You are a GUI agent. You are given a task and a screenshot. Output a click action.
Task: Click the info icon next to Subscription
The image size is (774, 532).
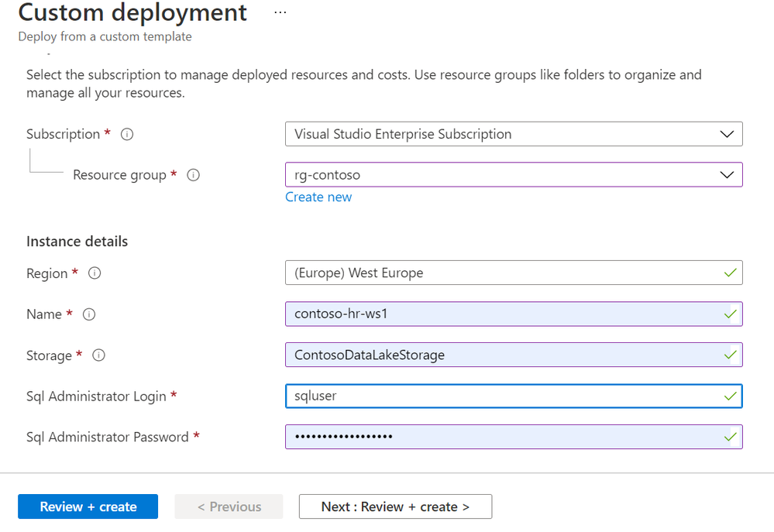coord(128,134)
